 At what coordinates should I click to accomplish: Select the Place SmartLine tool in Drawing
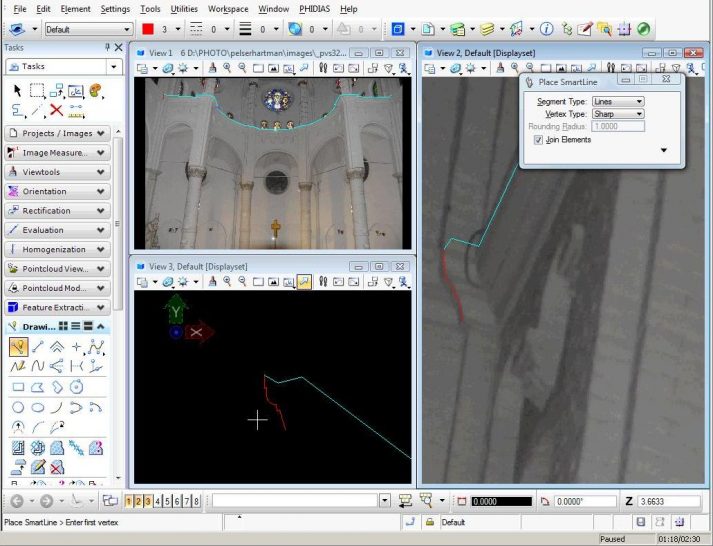point(18,347)
